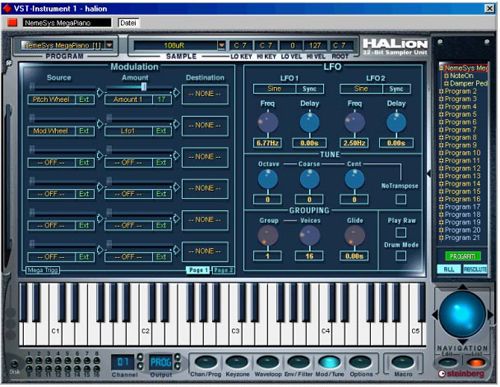
Task: Toggle Ext for Lfo1 amount
Action: [161, 131]
